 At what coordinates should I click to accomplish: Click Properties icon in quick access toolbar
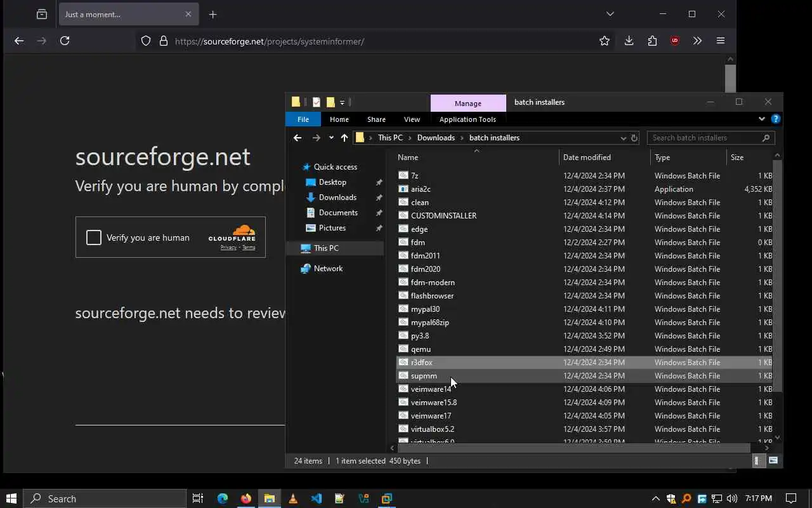[x=317, y=102]
